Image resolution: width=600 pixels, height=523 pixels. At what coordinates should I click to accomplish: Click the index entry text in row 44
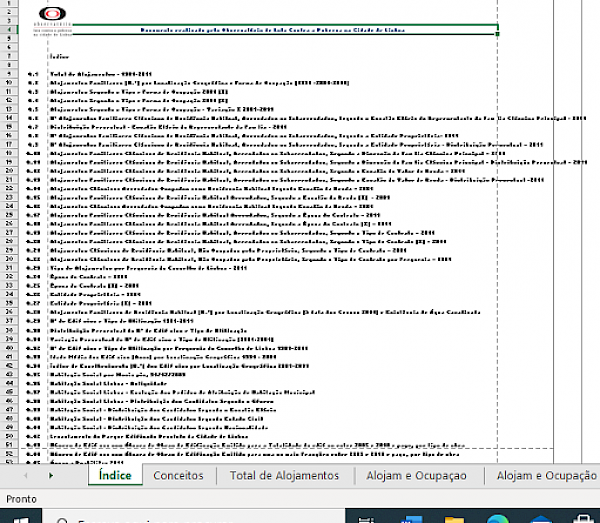(x=108, y=383)
